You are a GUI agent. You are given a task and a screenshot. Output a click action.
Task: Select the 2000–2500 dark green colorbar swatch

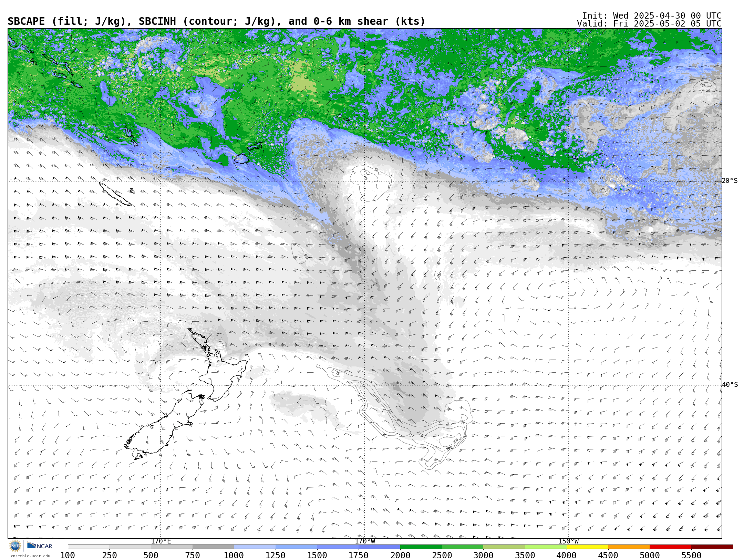tap(421, 547)
